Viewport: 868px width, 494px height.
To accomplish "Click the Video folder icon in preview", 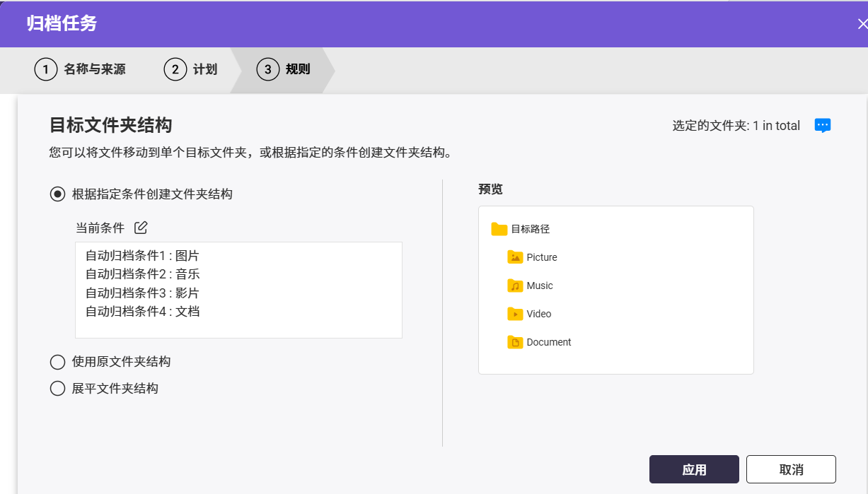I will coord(515,314).
